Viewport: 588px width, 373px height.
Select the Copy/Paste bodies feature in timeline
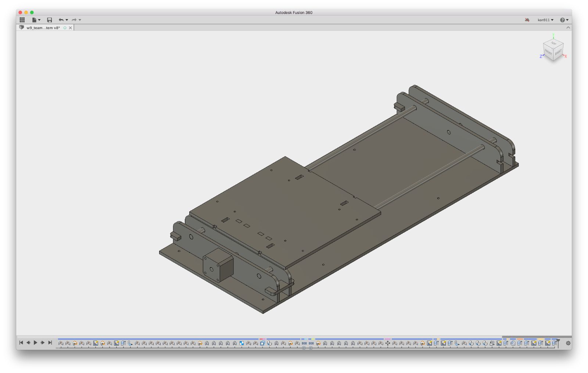point(262,343)
